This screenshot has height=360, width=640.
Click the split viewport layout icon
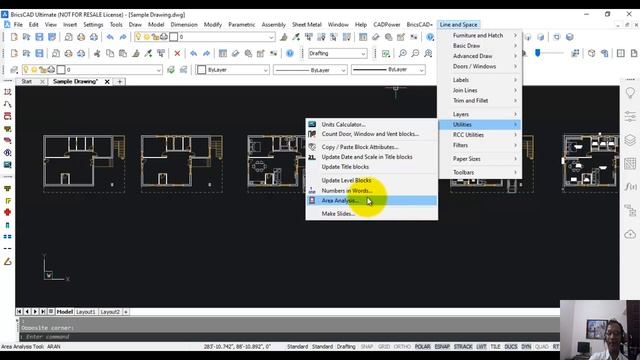pyautogui.click(x=621, y=53)
